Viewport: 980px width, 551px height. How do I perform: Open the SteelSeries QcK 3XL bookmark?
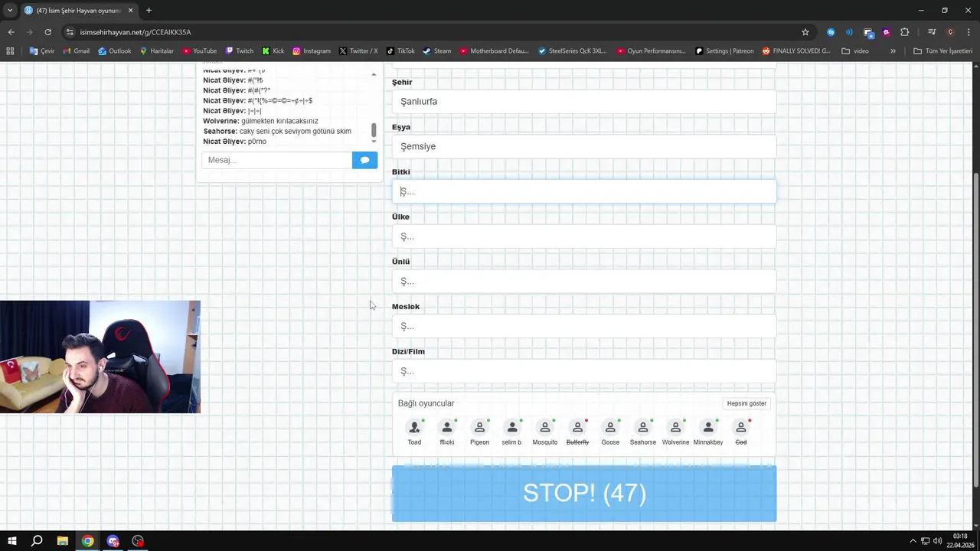pos(573,51)
